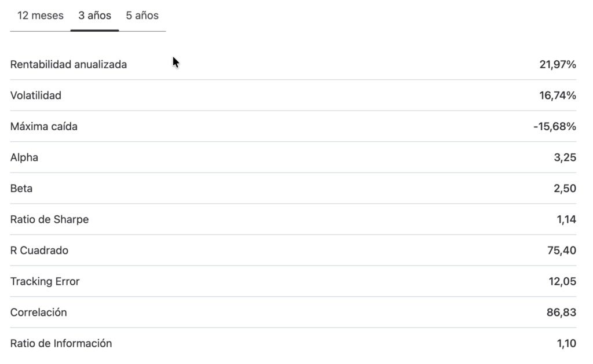Image resolution: width=593 pixels, height=364 pixels.
Task: Open the 5 años tab
Action: pyautogui.click(x=142, y=16)
